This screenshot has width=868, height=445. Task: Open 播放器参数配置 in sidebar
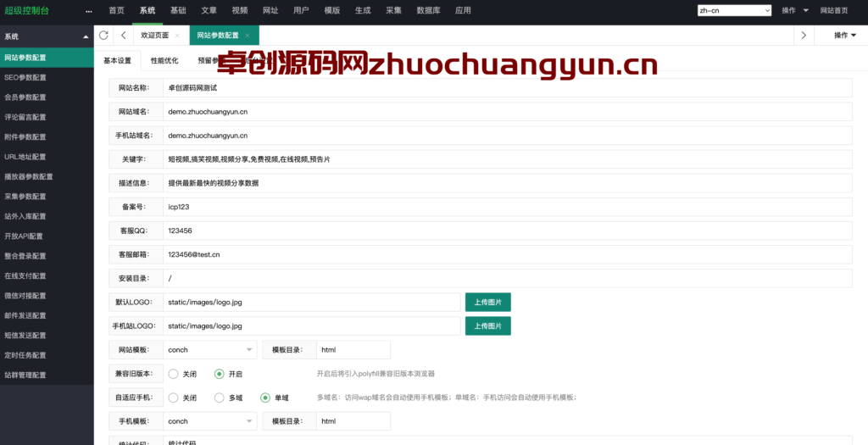(x=47, y=176)
